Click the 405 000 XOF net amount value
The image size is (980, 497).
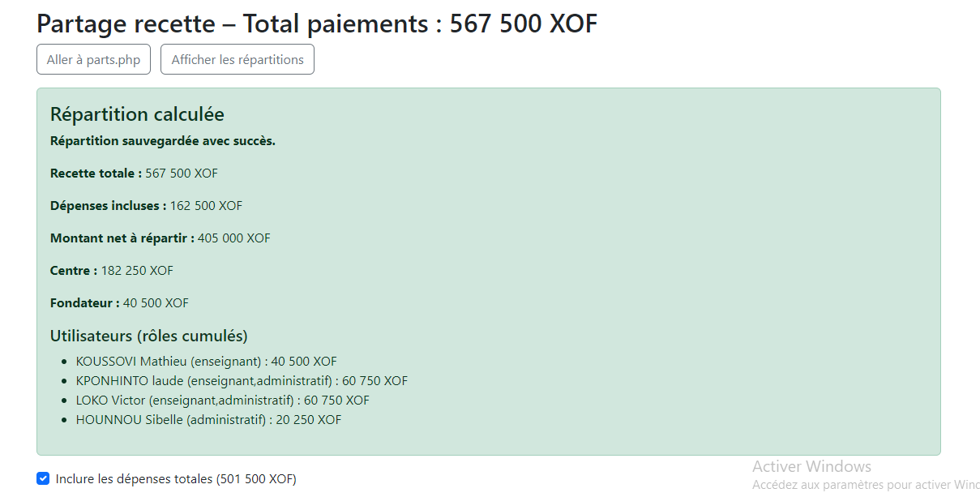[x=234, y=238]
